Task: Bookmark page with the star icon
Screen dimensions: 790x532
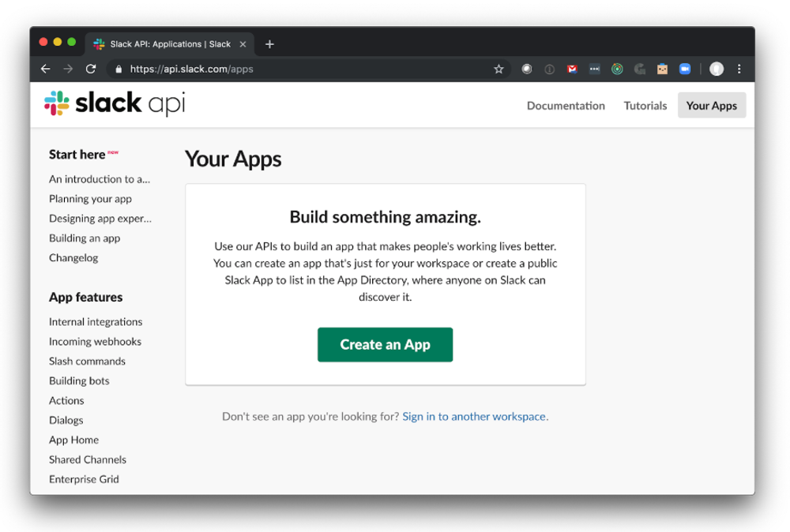Action: click(x=498, y=69)
